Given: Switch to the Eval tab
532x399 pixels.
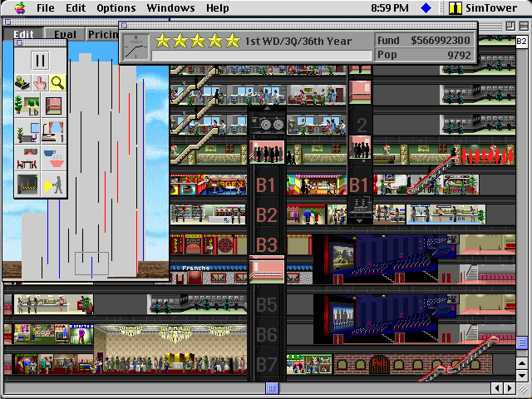Looking at the screenshot, I should [x=65, y=34].
